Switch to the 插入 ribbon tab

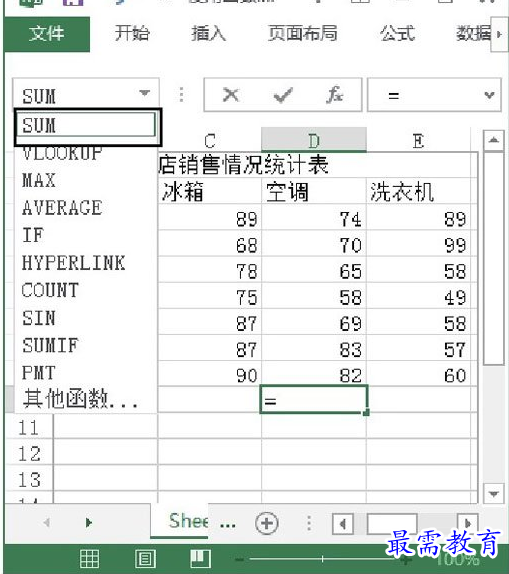[208, 33]
